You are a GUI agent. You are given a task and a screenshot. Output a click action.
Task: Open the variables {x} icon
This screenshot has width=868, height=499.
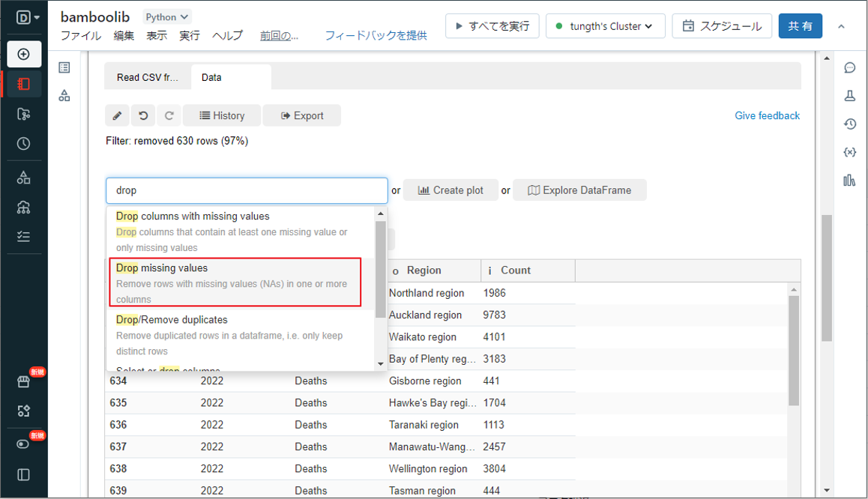pyautogui.click(x=849, y=152)
